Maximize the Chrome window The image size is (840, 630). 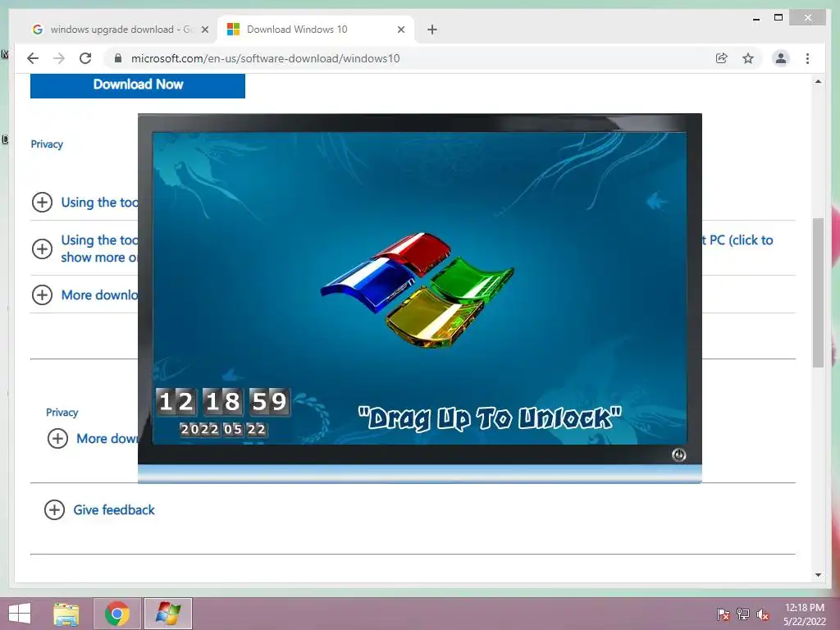[x=778, y=18]
